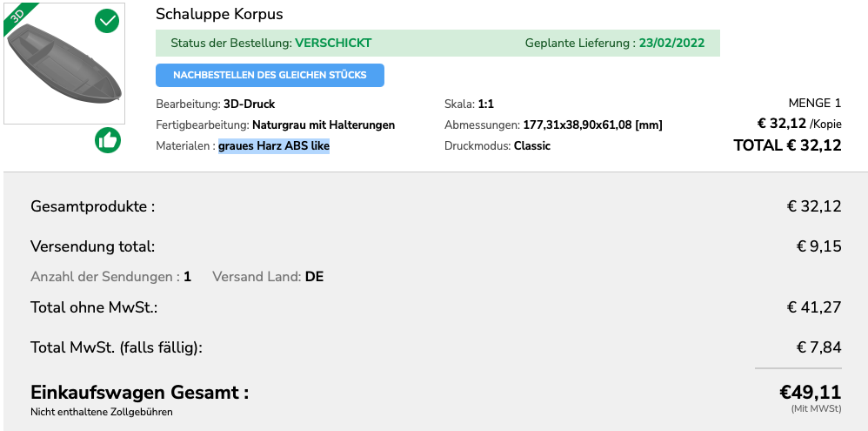Click the VERSCHICKT order status text
Screen dimensions: 868x431
click(333, 43)
